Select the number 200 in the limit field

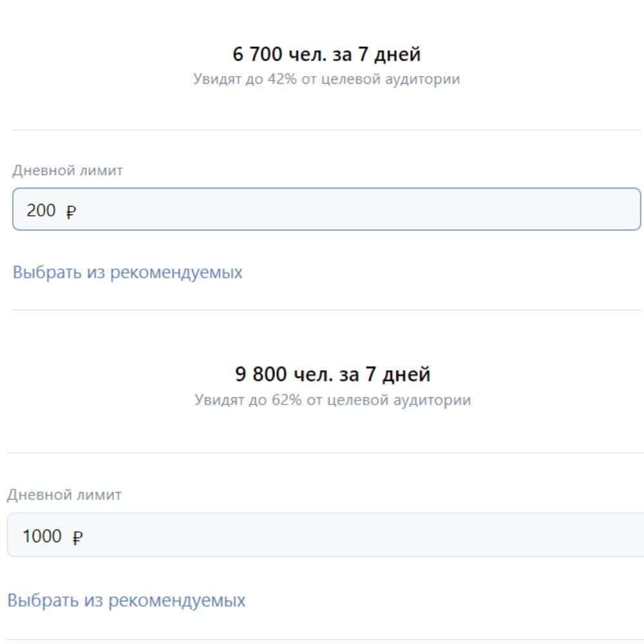40,211
